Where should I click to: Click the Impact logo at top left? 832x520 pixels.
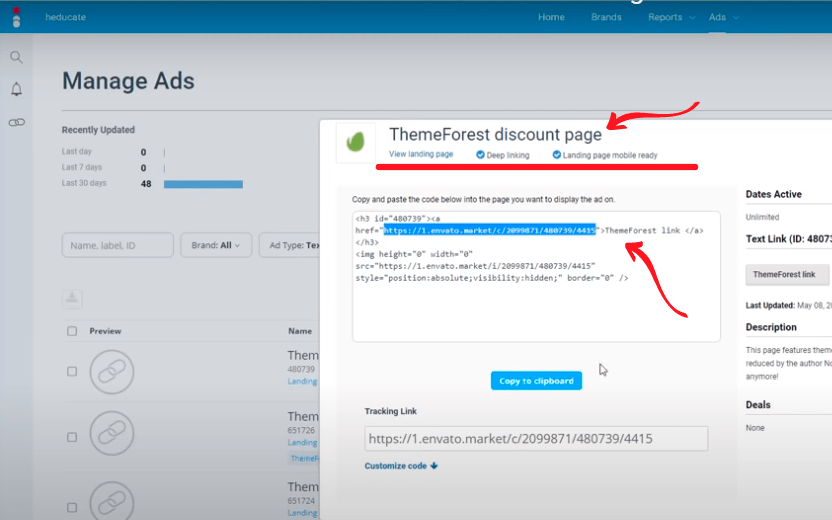pyautogui.click(x=16, y=17)
